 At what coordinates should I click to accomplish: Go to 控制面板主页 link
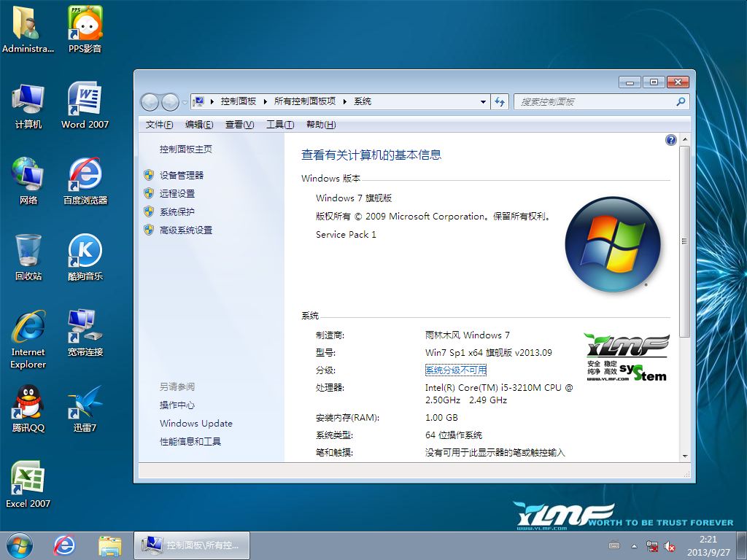pyautogui.click(x=186, y=149)
